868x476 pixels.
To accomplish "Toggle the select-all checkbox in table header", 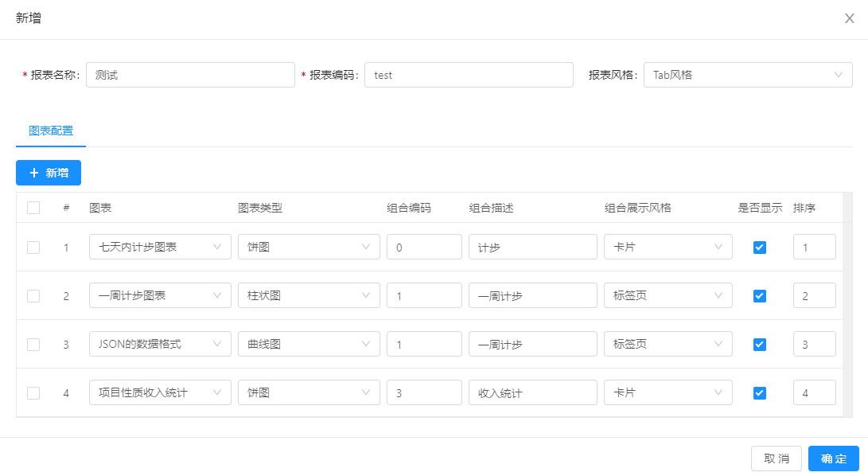I will point(33,208).
